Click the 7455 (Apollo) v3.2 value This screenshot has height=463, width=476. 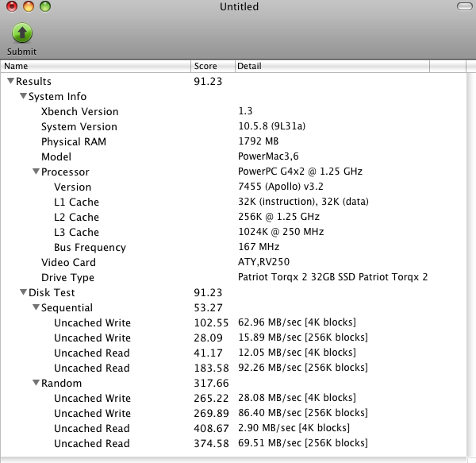coord(281,187)
